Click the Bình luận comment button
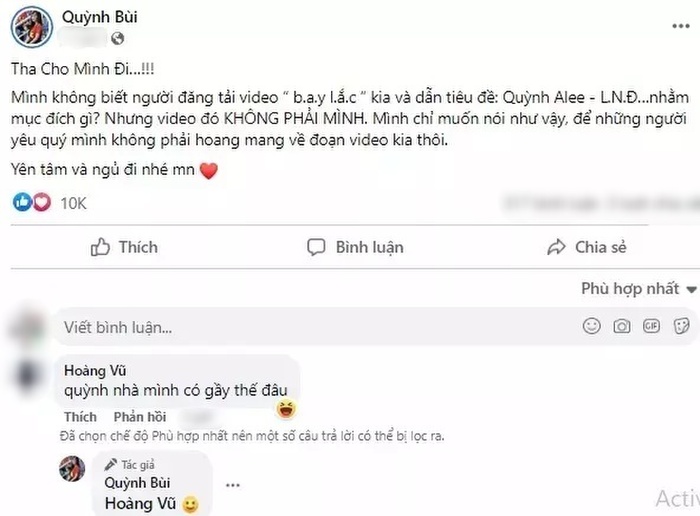The height and width of the screenshot is (516, 700). tap(355, 247)
